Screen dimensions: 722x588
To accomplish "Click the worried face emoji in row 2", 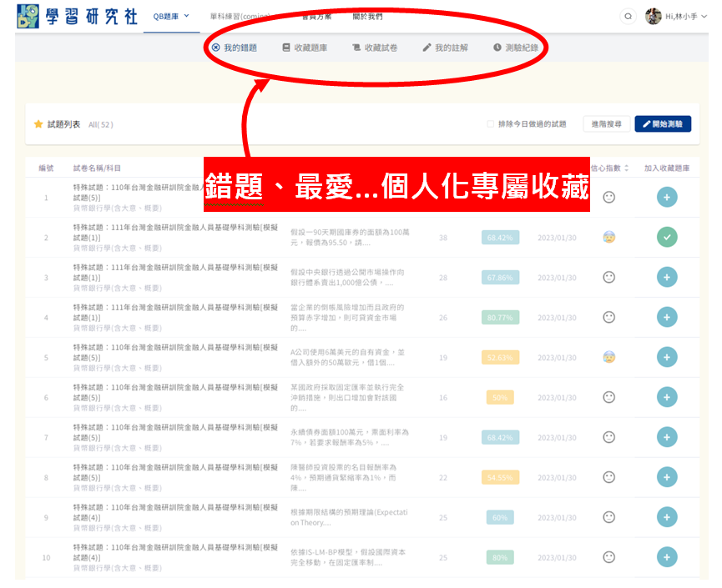I will 609,238.
